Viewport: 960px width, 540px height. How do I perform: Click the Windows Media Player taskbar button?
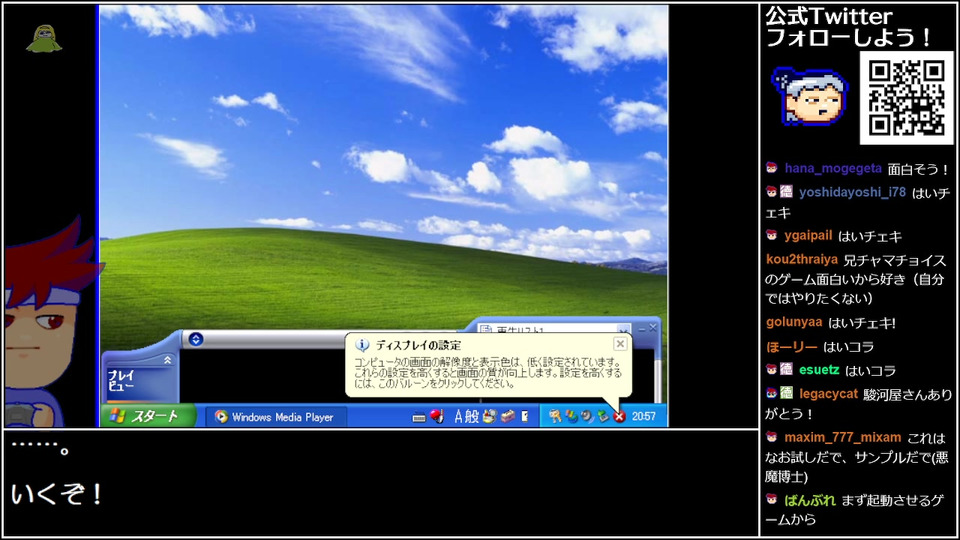[x=275, y=417]
